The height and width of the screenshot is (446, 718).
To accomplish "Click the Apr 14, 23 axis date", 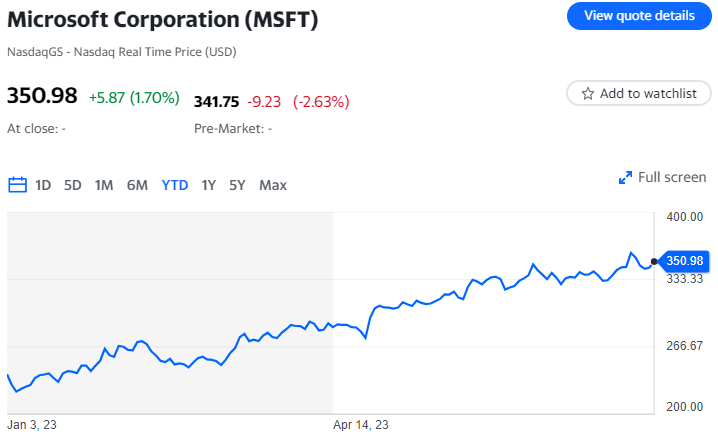I will pyautogui.click(x=360, y=425).
